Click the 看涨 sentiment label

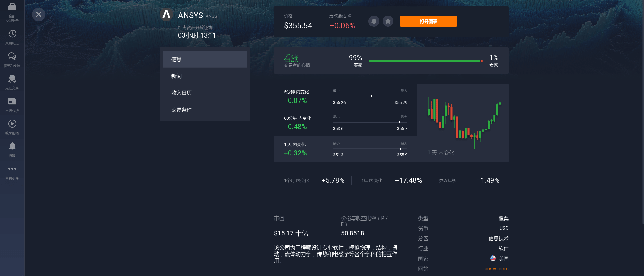291,58
